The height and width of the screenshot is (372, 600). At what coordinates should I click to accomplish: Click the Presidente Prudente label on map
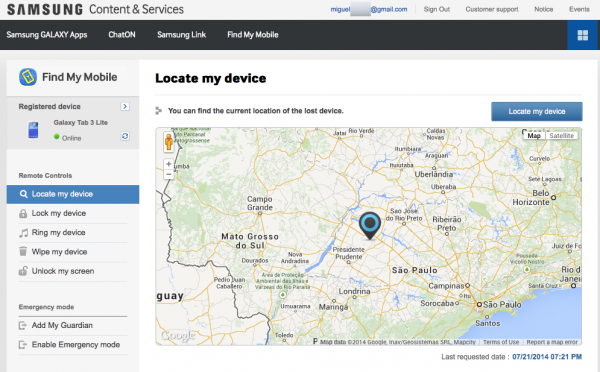349,253
